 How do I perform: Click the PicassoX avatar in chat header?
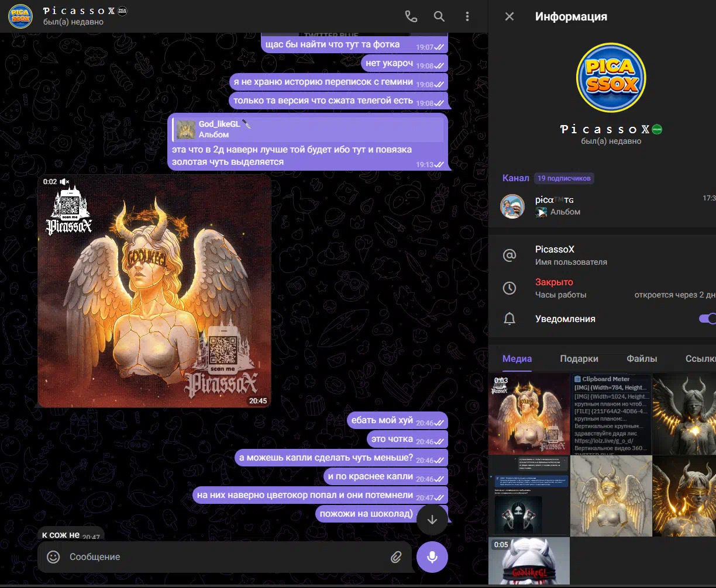(x=20, y=16)
